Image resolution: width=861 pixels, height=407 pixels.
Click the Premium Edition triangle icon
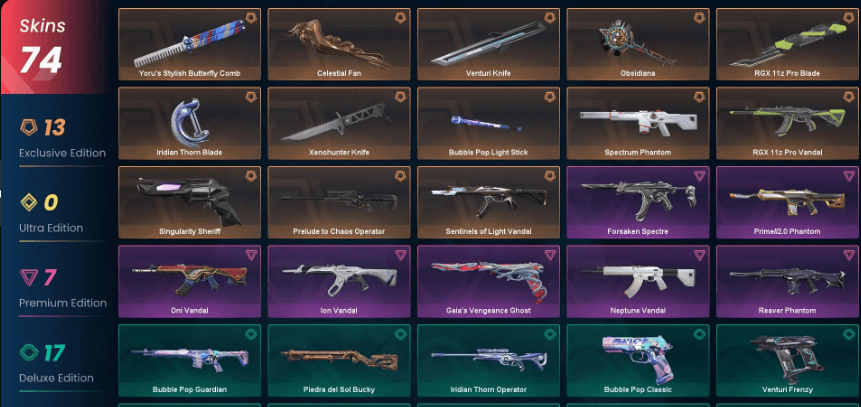(29, 278)
